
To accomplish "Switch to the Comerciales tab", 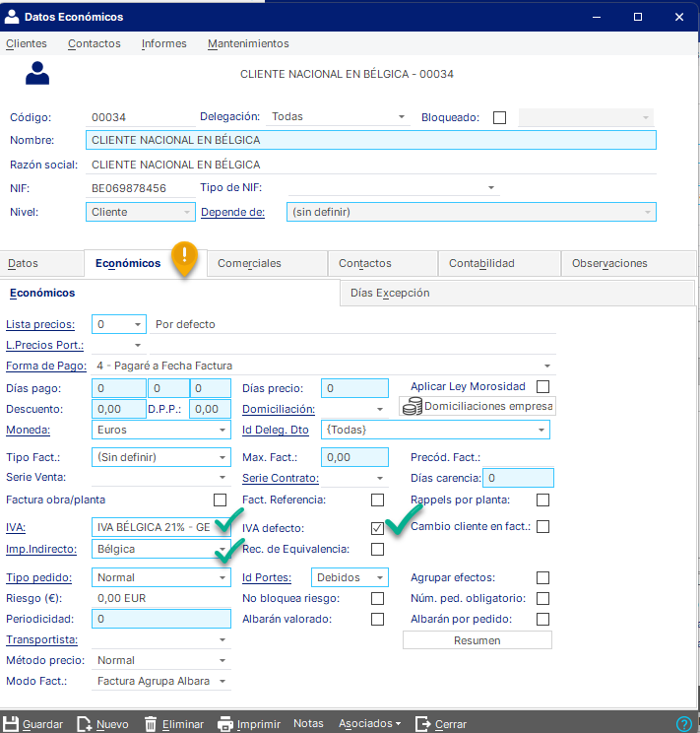I will tap(267, 263).
